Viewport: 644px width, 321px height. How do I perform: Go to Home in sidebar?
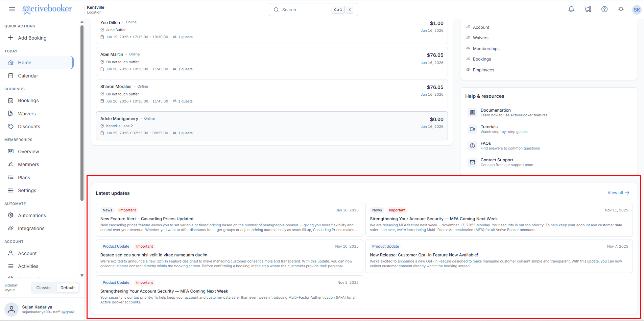(37, 63)
